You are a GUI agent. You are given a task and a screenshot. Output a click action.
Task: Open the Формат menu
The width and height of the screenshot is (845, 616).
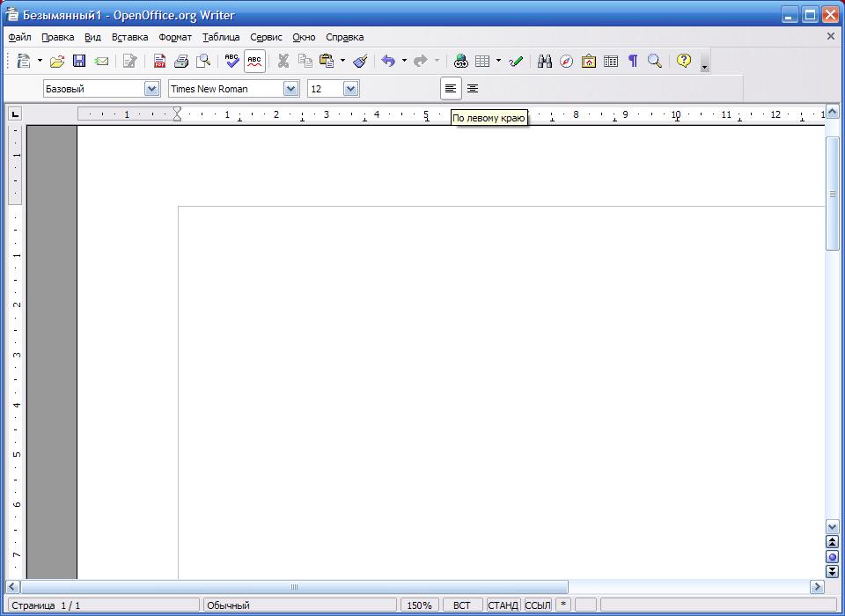click(x=175, y=37)
